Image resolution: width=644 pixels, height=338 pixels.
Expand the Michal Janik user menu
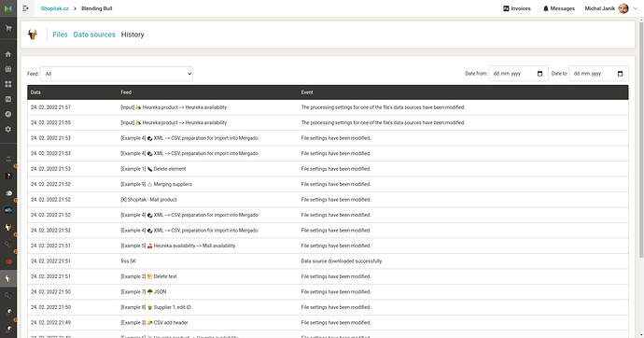[x=635, y=8]
